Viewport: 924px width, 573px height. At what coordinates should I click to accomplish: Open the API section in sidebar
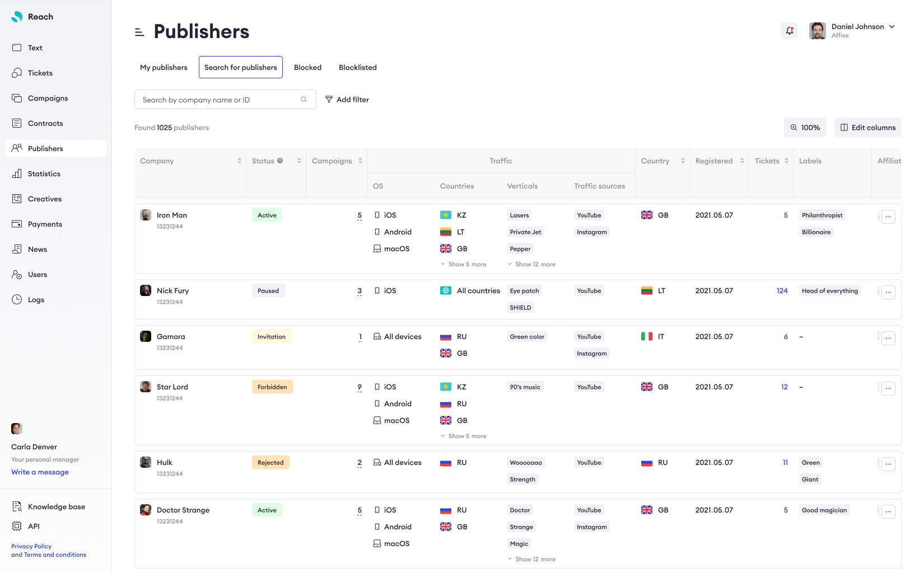(x=33, y=526)
